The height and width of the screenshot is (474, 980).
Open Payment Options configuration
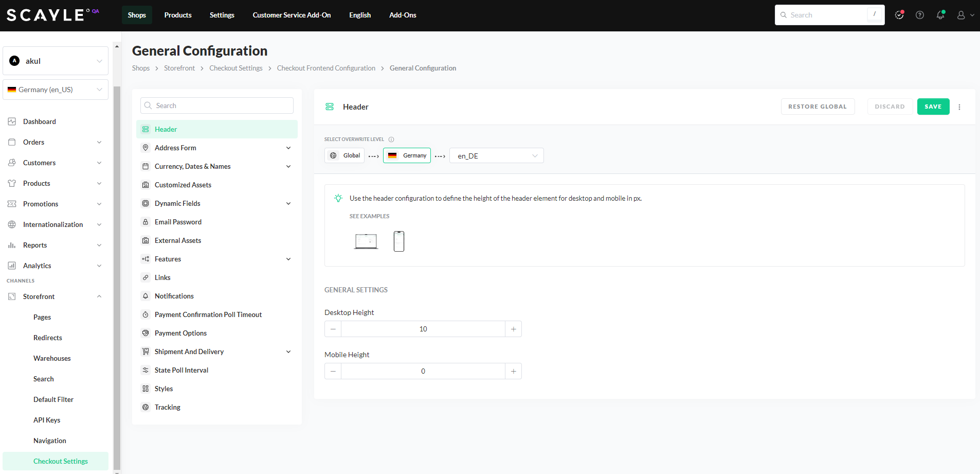[180, 333]
